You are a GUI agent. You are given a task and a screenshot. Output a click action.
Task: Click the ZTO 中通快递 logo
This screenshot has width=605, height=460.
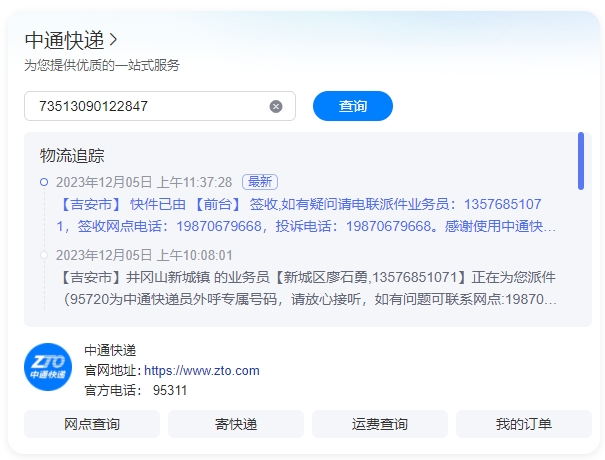48,367
